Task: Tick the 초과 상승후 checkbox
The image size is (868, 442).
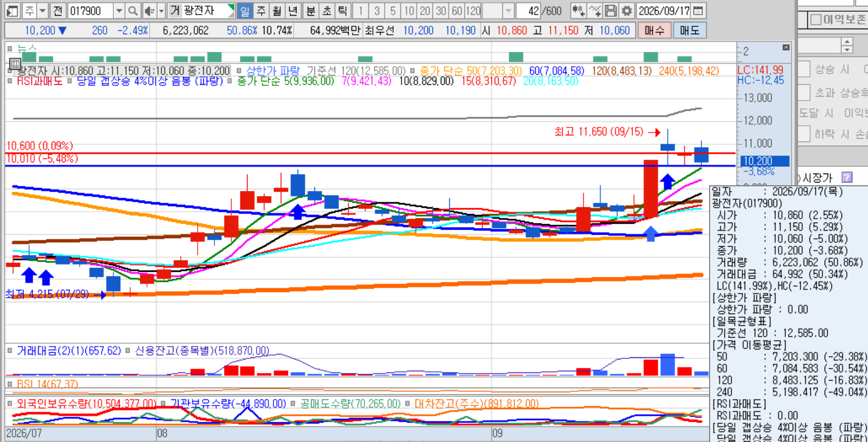Action: 804,92
